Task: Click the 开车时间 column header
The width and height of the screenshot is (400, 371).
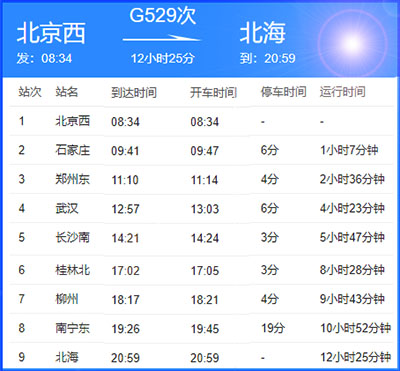Action: (213, 92)
